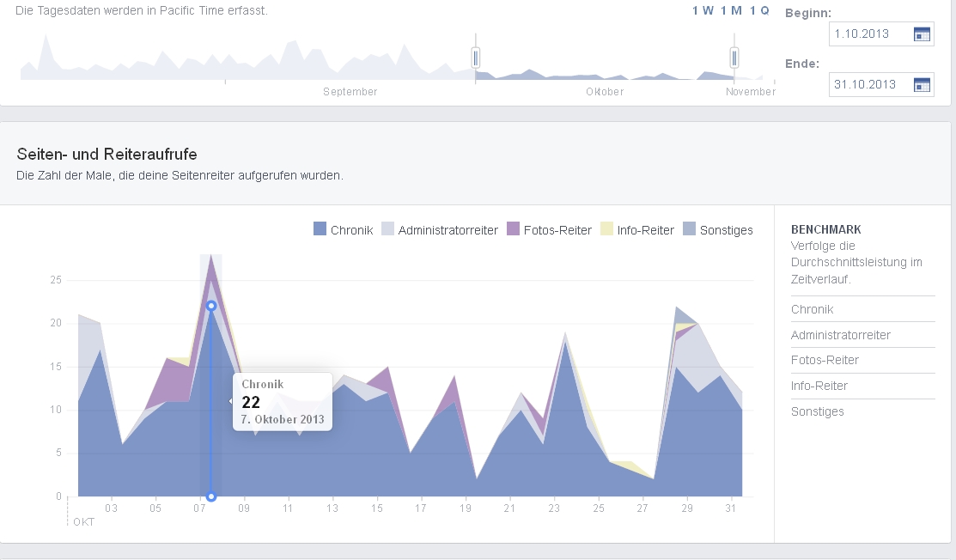This screenshot has width=956, height=560.
Task: Click left range slider handle
Action: pos(475,58)
